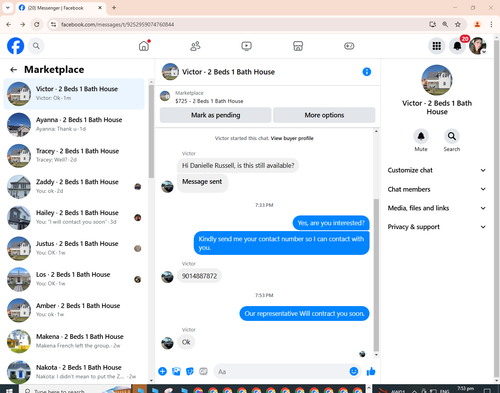500x393 pixels.
Task: Click the browser reload icon
Action: [x=37, y=24]
